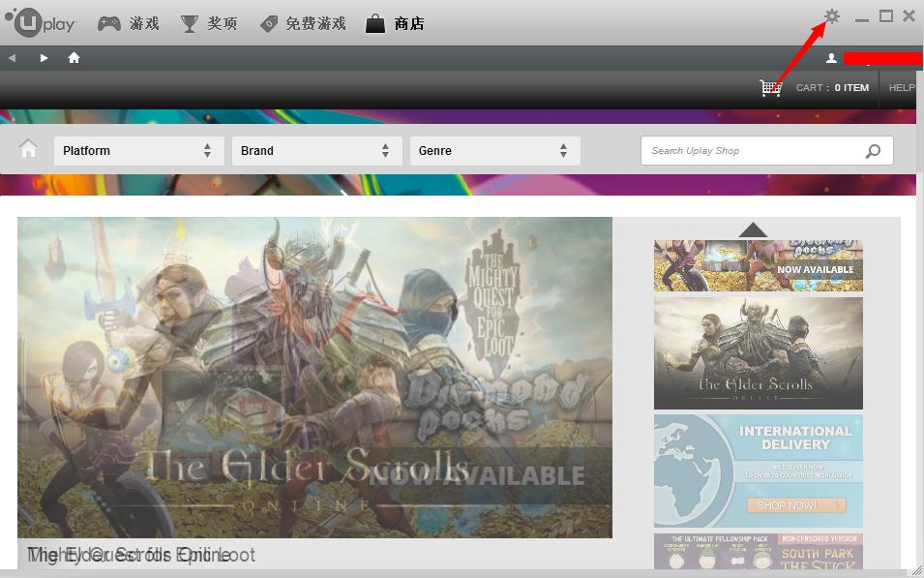924x578 pixels.
Task: Go forward with the right arrow
Action: coord(44,58)
